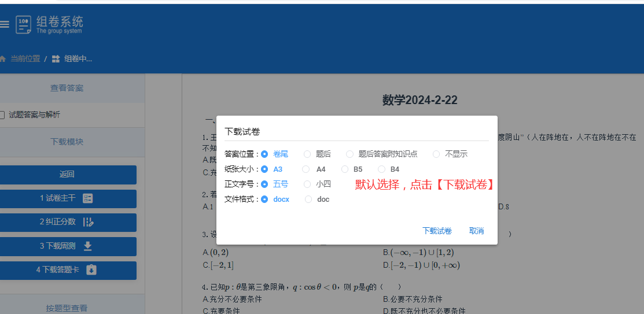The width and height of the screenshot is (644, 314).
Task: Choose A4 paper size option
Action: (x=306, y=169)
